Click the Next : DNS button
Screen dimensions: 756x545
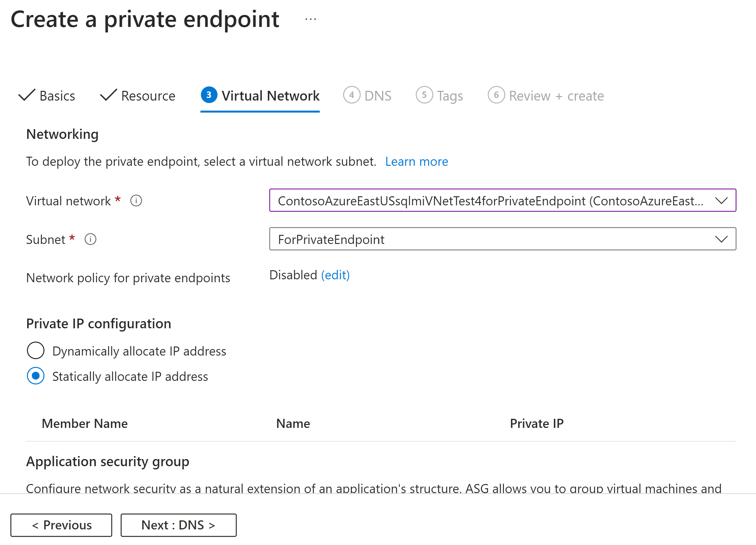178,525
